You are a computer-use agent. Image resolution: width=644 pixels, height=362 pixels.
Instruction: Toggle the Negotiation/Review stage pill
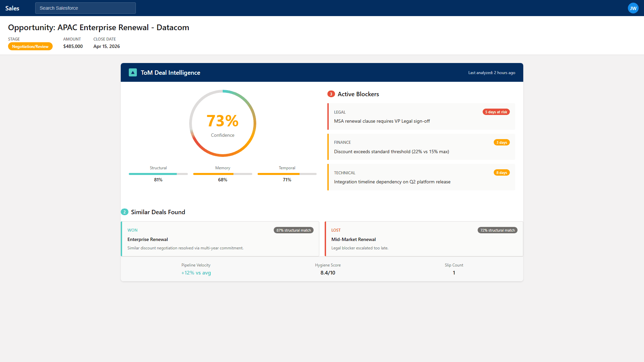point(30,46)
